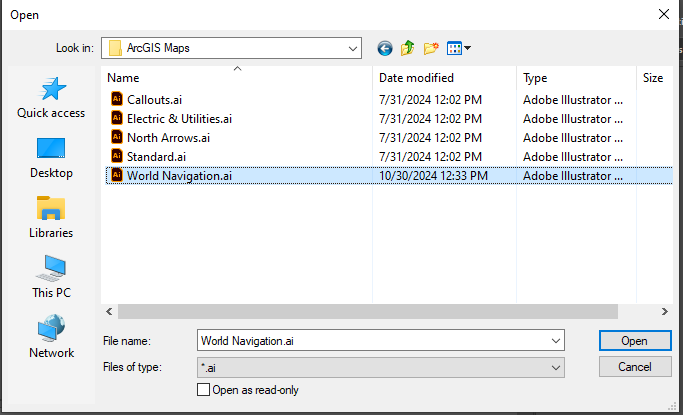Click the Cancel button
Screen dimensions: 683x415
pos(635,367)
